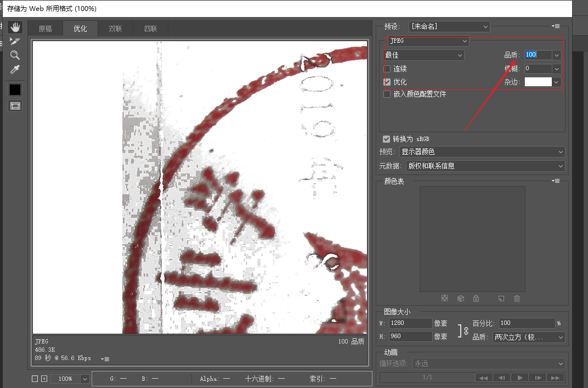Select the Eyedropper tool
Screen dimensions: 588x388
click(x=15, y=69)
